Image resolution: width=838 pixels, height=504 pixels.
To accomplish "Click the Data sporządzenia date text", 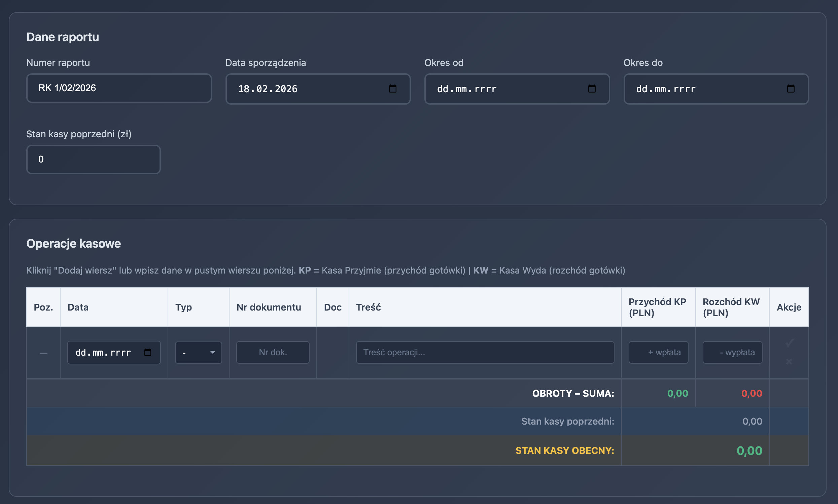I will (x=268, y=89).
